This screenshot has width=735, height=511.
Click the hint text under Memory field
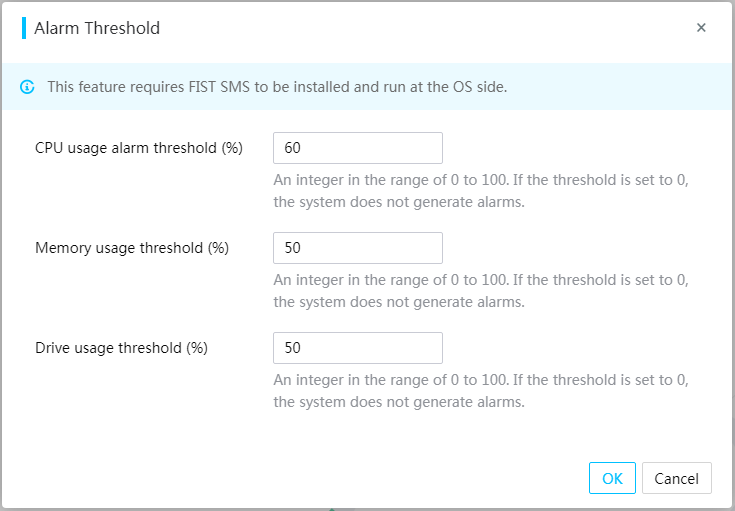coord(481,291)
